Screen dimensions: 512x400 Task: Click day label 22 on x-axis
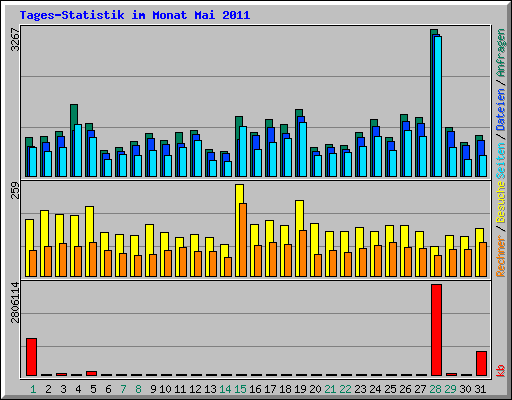(x=345, y=389)
